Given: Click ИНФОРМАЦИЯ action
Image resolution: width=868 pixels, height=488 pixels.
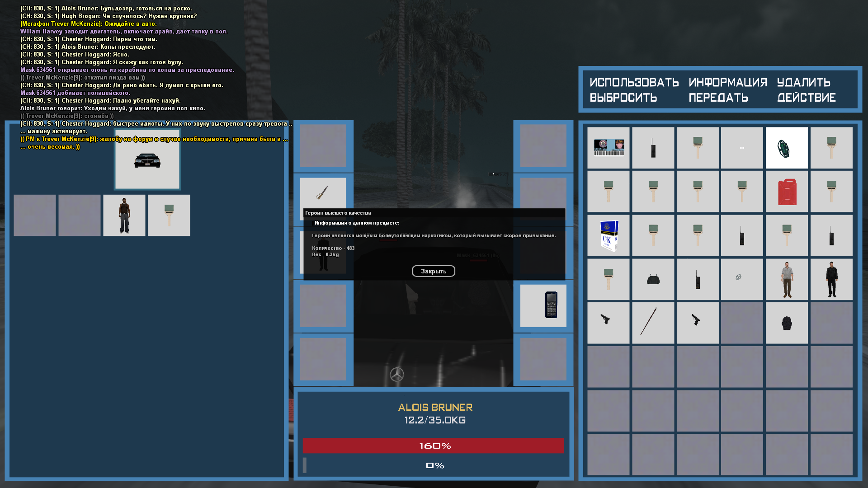Looking at the screenshot, I should (727, 82).
